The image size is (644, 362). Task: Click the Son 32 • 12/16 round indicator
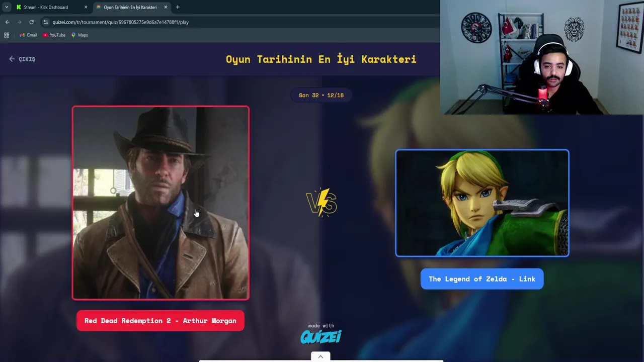(321, 95)
